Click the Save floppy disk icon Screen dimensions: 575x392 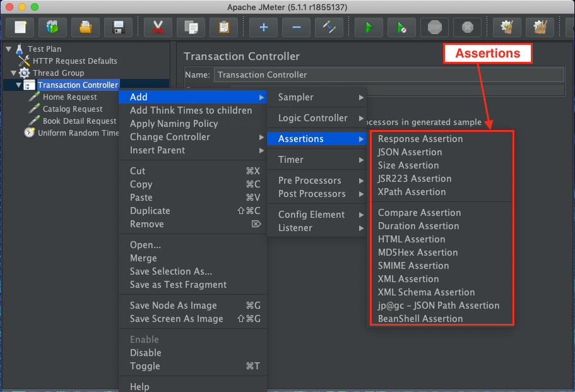(118, 27)
